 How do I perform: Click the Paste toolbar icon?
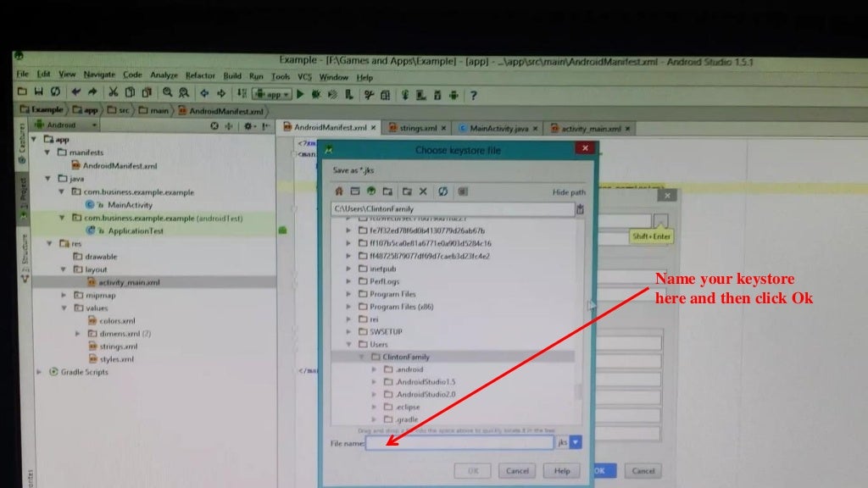click(147, 92)
